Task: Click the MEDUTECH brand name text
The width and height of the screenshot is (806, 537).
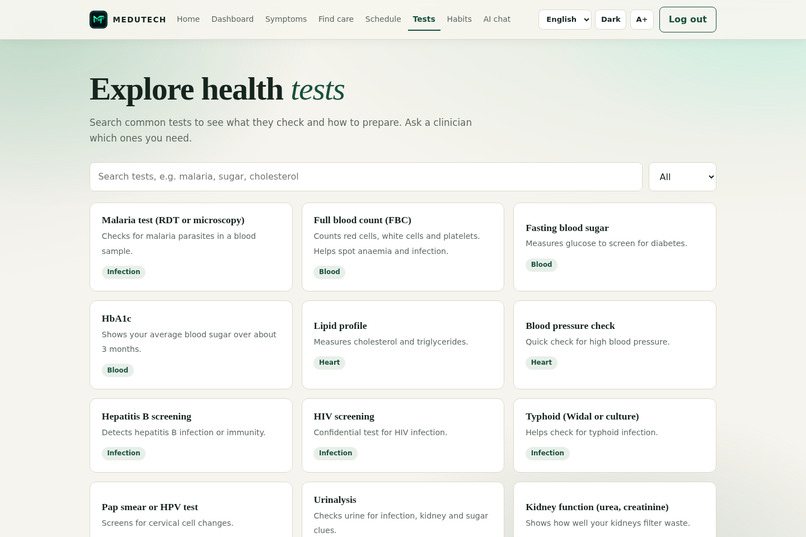Action: pyautogui.click(x=139, y=20)
